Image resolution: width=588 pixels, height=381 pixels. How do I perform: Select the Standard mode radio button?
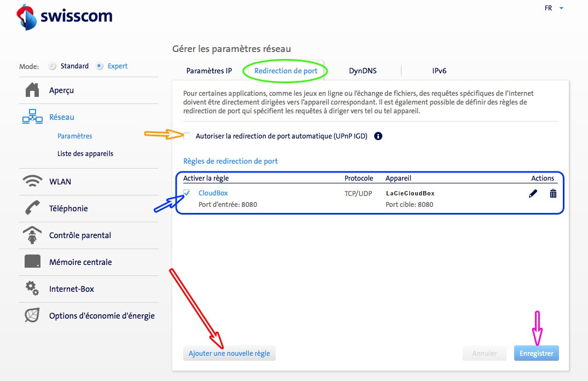[x=53, y=66]
